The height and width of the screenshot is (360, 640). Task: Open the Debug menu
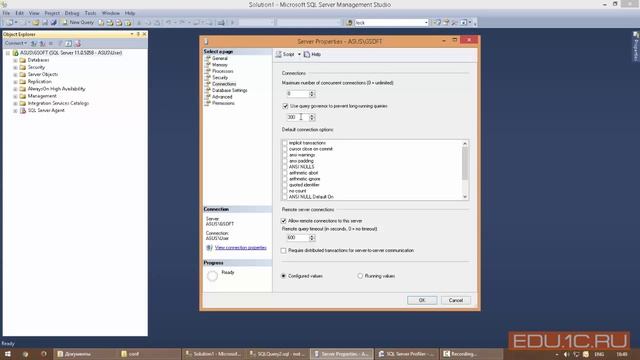click(72, 13)
